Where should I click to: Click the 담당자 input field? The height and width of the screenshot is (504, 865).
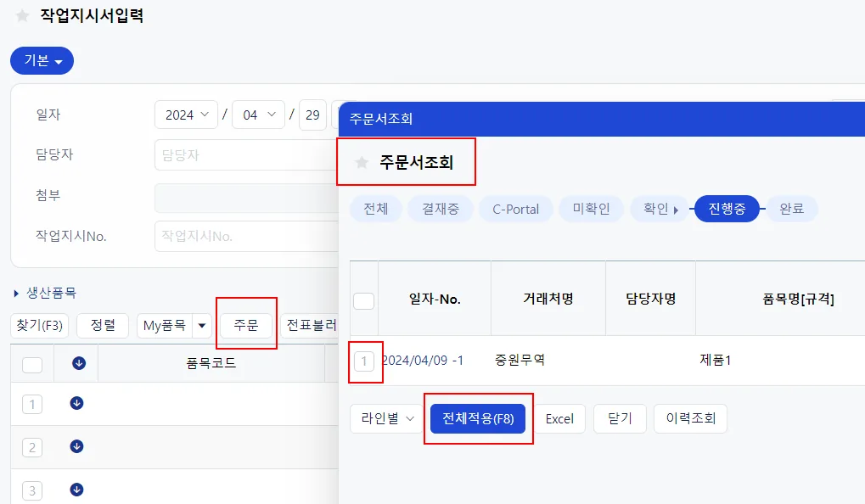click(246, 155)
